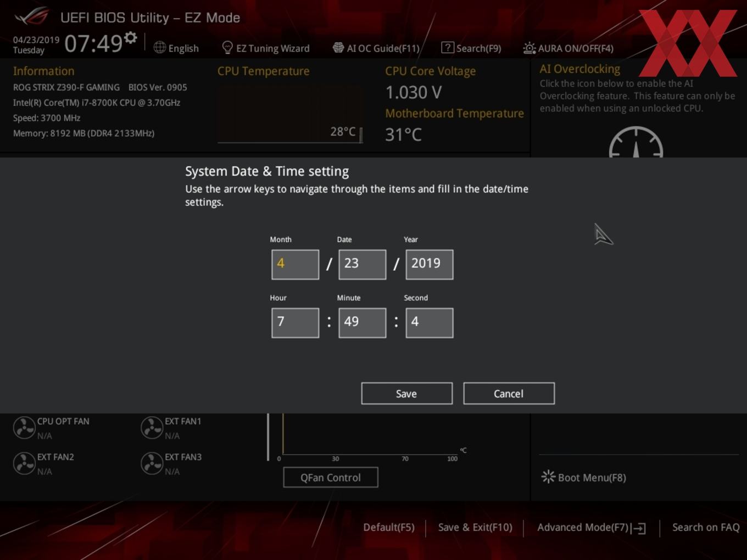Click the globe icon for language
Screen dimensions: 747x560
[160, 48]
